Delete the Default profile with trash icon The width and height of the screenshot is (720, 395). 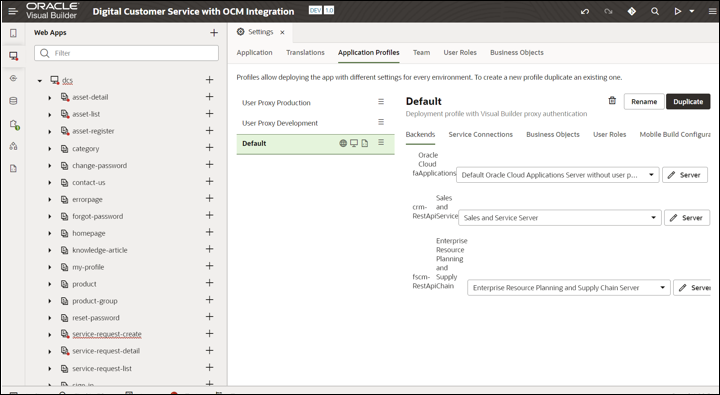tap(612, 101)
